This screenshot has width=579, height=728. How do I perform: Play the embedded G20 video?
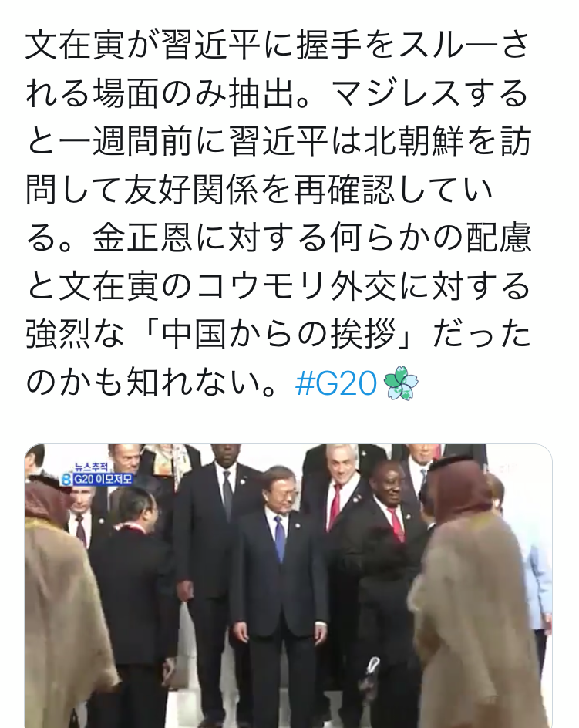[x=288, y=586]
